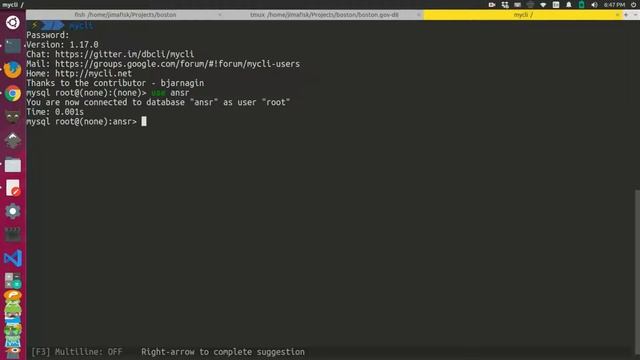Click the green battery indicator
The width and height of the screenshot is (640, 360).
tap(582, 4)
